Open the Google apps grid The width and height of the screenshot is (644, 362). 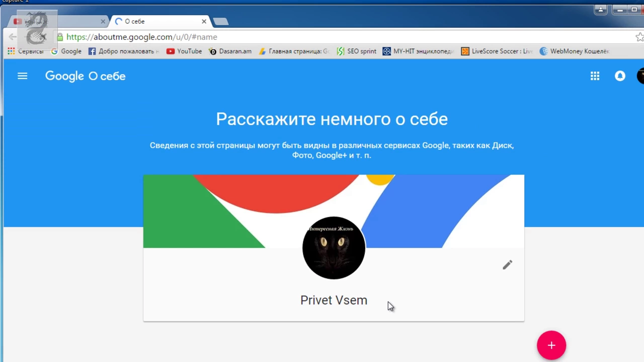pyautogui.click(x=595, y=76)
